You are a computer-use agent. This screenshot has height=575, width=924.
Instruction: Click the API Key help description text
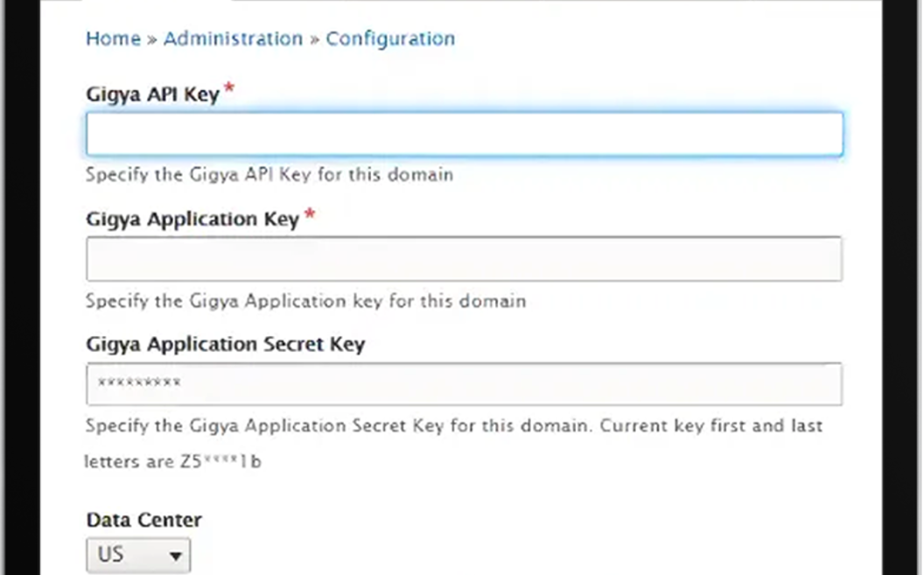pos(269,175)
